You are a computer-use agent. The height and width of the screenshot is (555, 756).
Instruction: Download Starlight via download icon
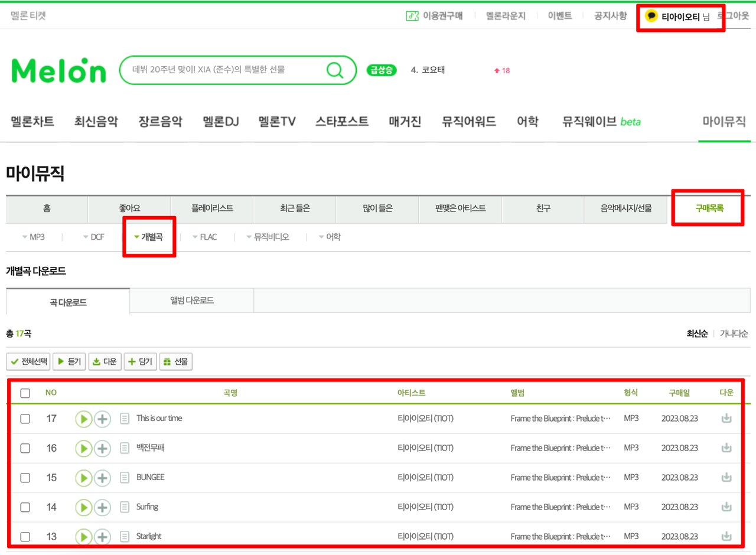(726, 536)
